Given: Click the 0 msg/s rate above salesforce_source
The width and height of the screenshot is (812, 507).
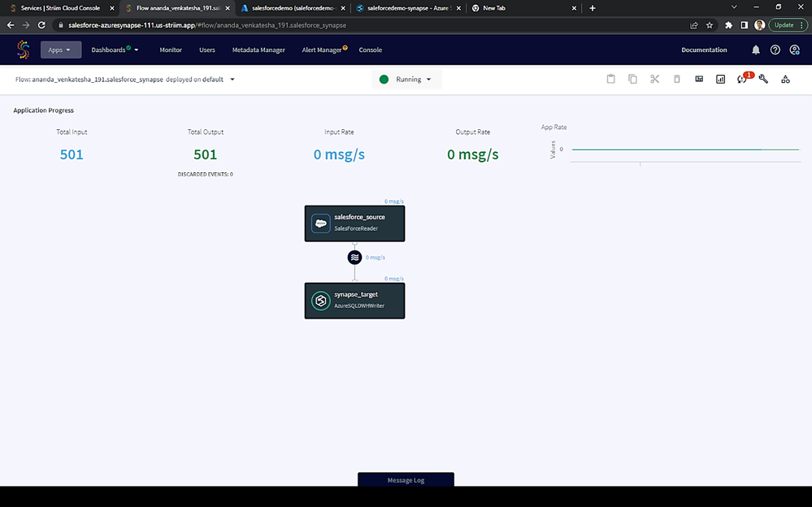Looking at the screenshot, I should [x=394, y=201].
